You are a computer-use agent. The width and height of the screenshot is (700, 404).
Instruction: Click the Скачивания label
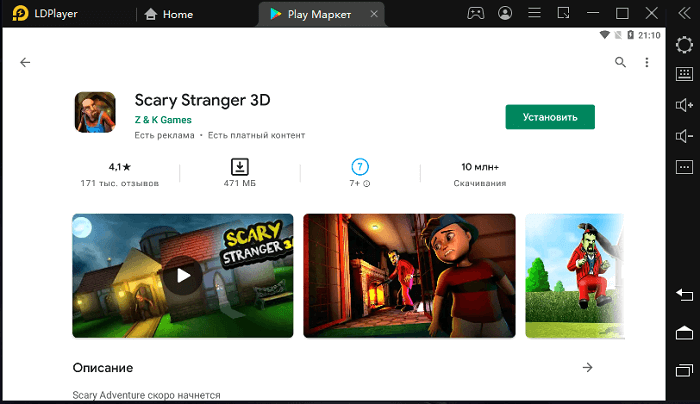tap(480, 183)
